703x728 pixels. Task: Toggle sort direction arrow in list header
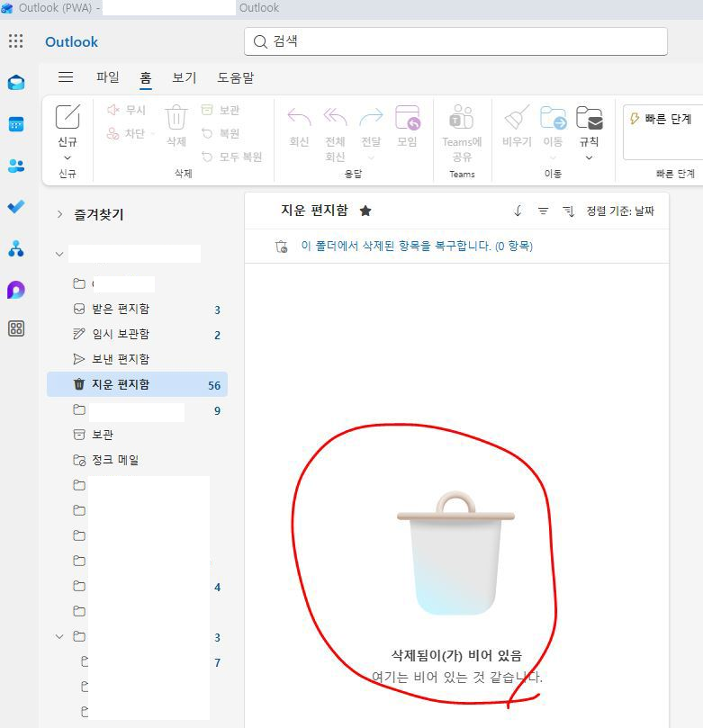click(x=518, y=211)
